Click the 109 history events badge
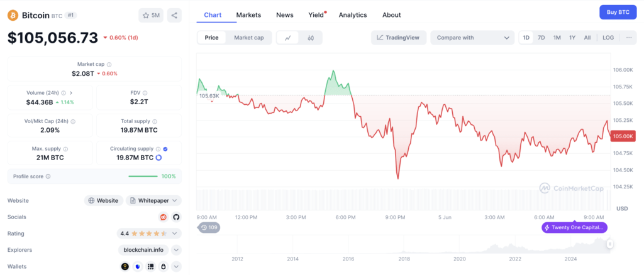The height and width of the screenshot is (275, 644). click(209, 227)
